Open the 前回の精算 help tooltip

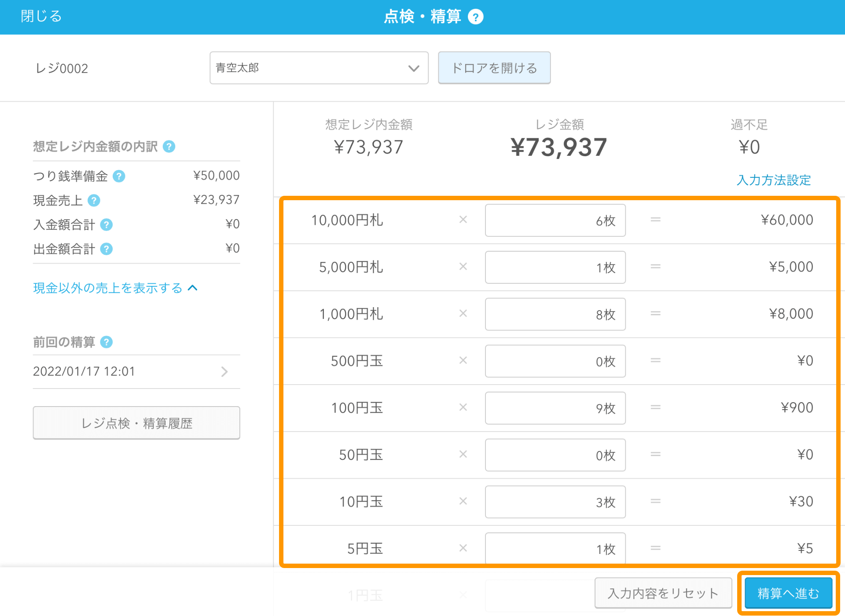point(106,342)
